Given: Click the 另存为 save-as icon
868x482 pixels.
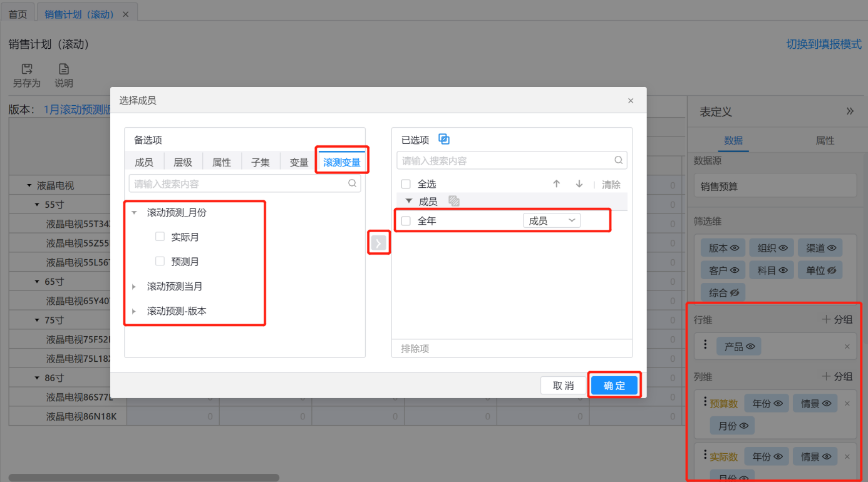Looking at the screenshot, I should 27,69.
